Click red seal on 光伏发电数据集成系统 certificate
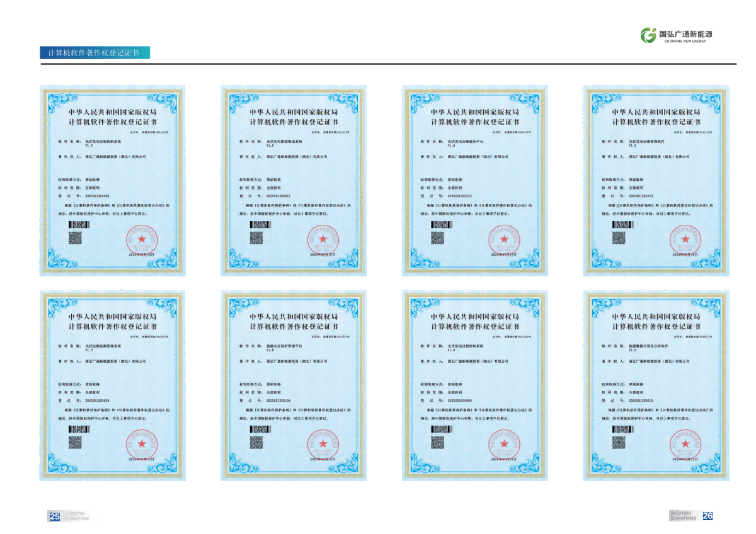Image resolution: width=756 pixels, height=534 pixels. [x=323, y=241]
